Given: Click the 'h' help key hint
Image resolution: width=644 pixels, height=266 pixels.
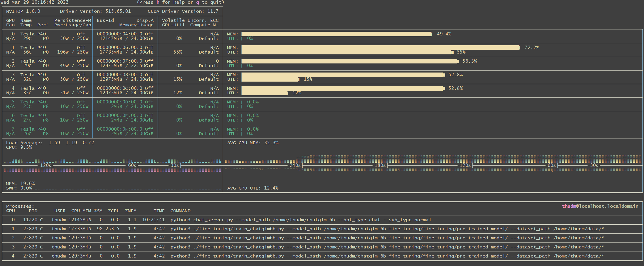Looking at the screenshot, I should pyautogui.click(x=158, y=2).
